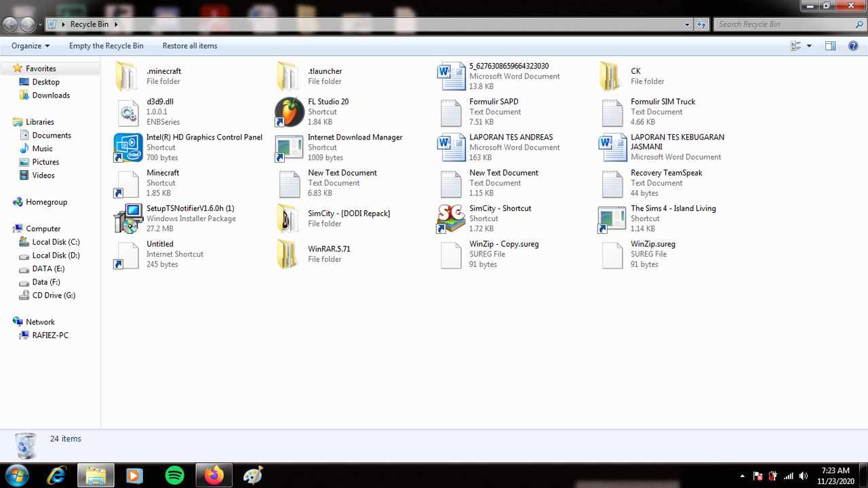Open Music library
This screenshot has width=868, height=488.
coord(42,148)
